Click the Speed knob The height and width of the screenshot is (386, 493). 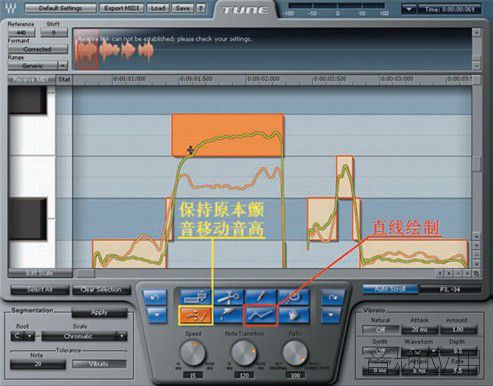(193, 353)
